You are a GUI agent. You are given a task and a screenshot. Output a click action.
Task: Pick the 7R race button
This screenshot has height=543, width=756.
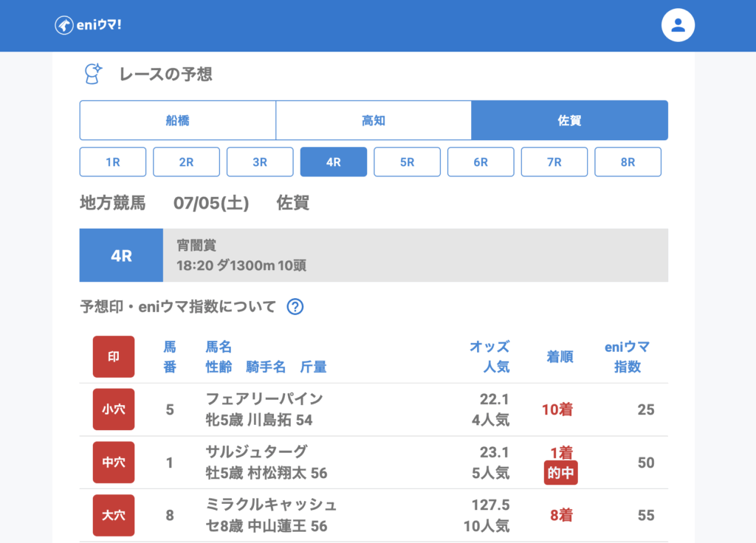(554, 162)
